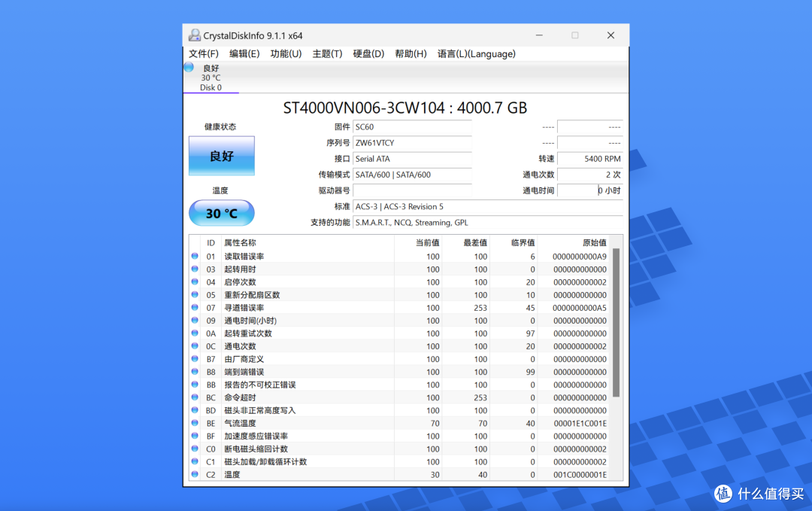Click the serial number field ZW61VTCY

point(412,143)
